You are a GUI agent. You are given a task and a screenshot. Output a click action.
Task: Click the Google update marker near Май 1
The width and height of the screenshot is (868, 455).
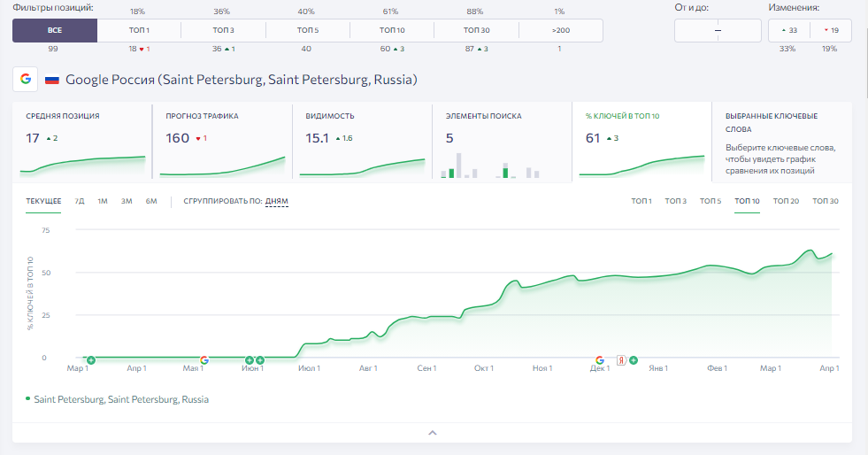click(204, 360)
